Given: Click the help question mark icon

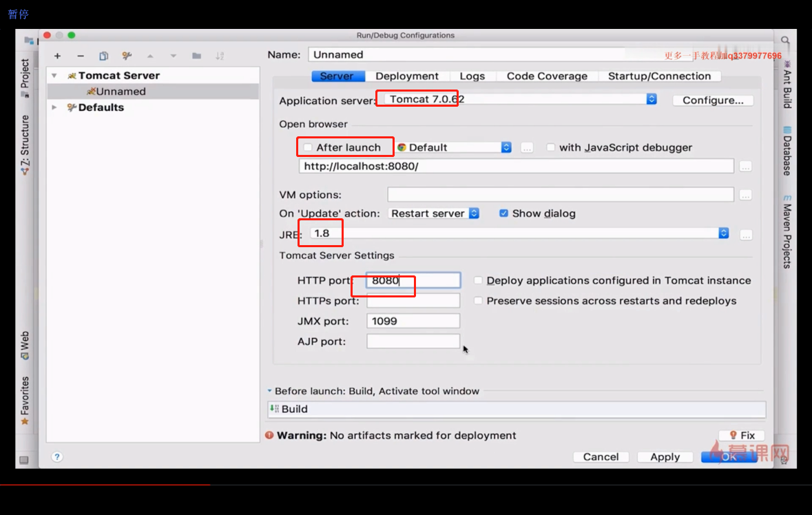Looking at the screenshot, I should pyautogui.click(x=57, y=456).
